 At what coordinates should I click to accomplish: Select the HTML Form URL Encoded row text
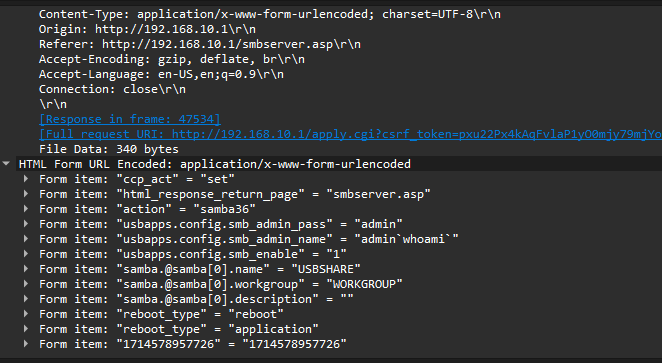214,164
